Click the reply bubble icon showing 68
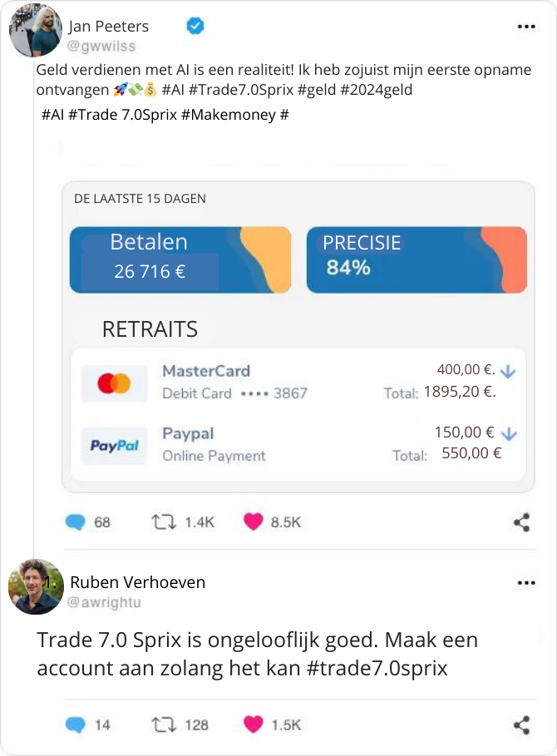This screenshot has height=756, width=557. click(75, 522)
